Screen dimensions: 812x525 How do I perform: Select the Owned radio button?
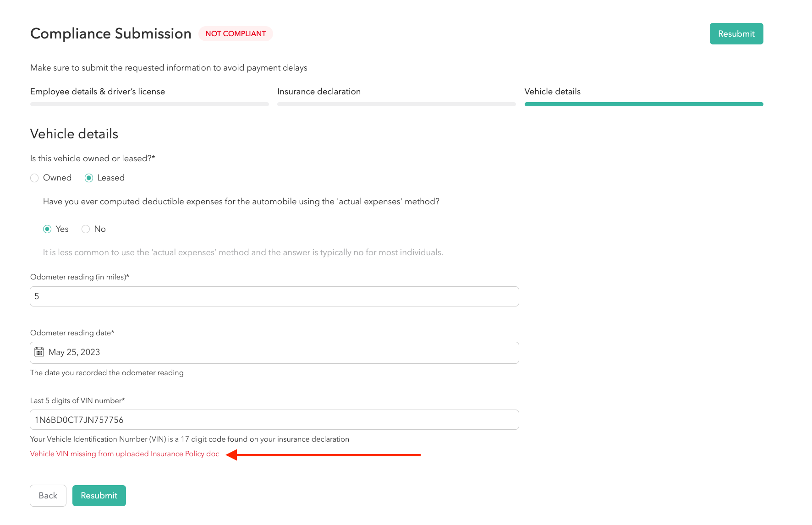coord(34,178)
